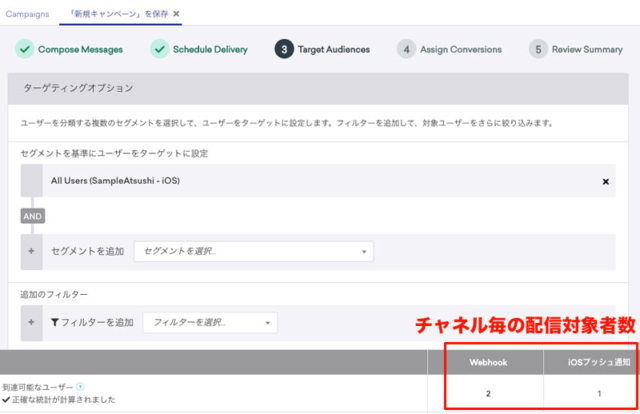Click the Webhook column header
Viewport: 640px width, 414px height.
tap(488, 364)
